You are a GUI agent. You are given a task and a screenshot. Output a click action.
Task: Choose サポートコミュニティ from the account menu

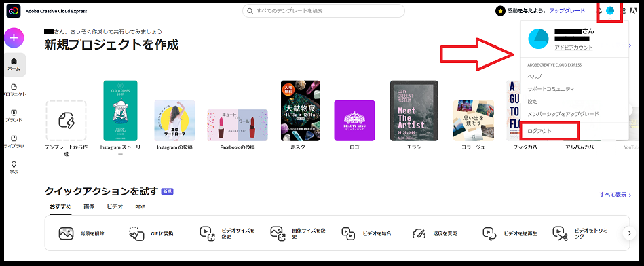tap(551, 89)
